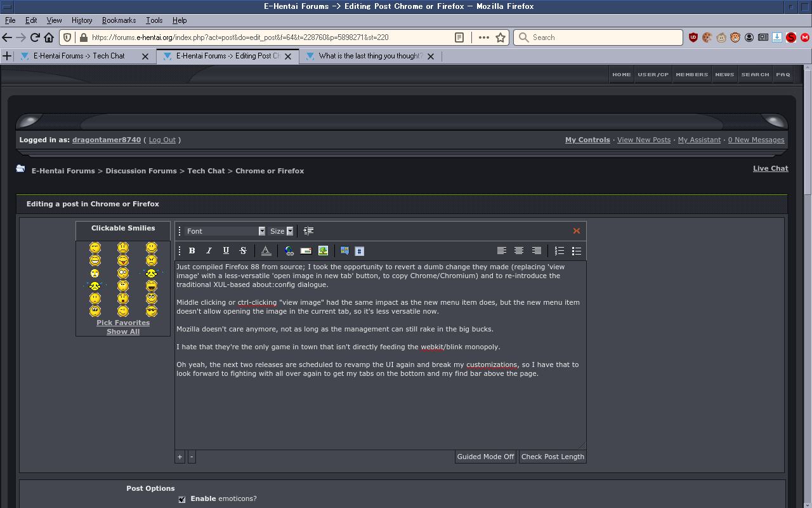Open the Live Chat link

click(771, 168)
